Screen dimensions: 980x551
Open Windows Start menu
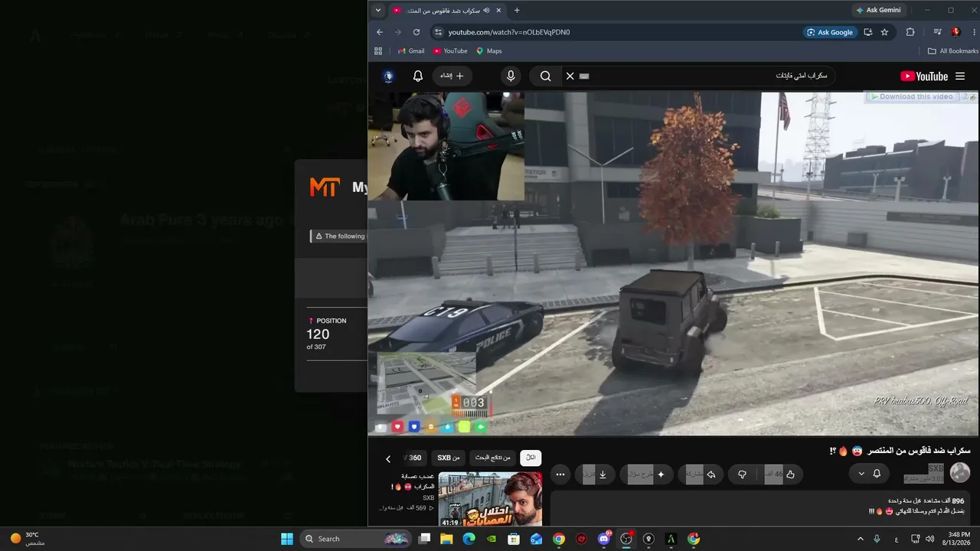(287, 539)
